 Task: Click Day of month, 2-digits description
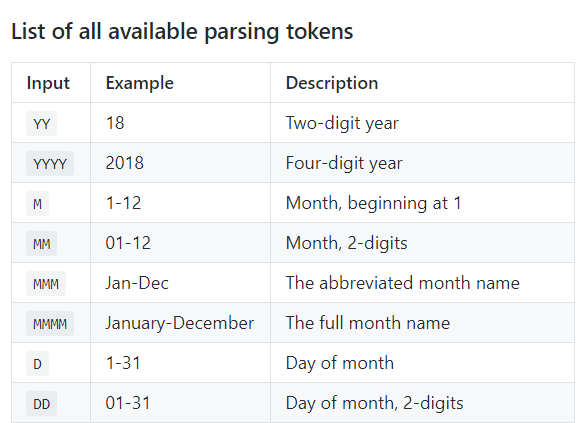tap(374, 403)
